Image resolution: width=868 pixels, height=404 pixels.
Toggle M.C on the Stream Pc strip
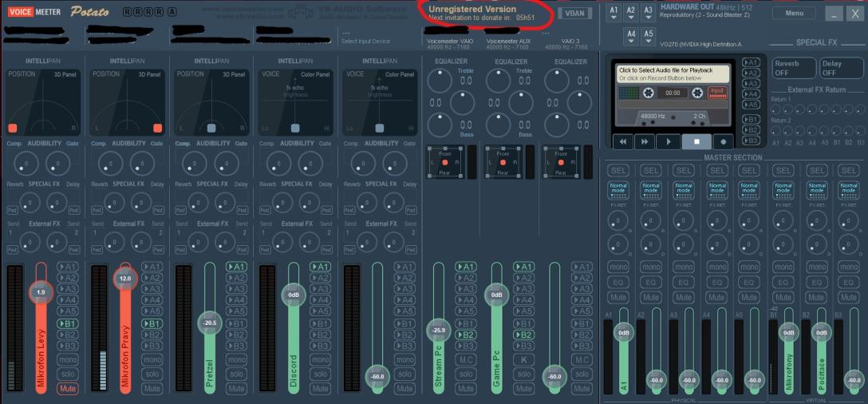tap(466, 359)
